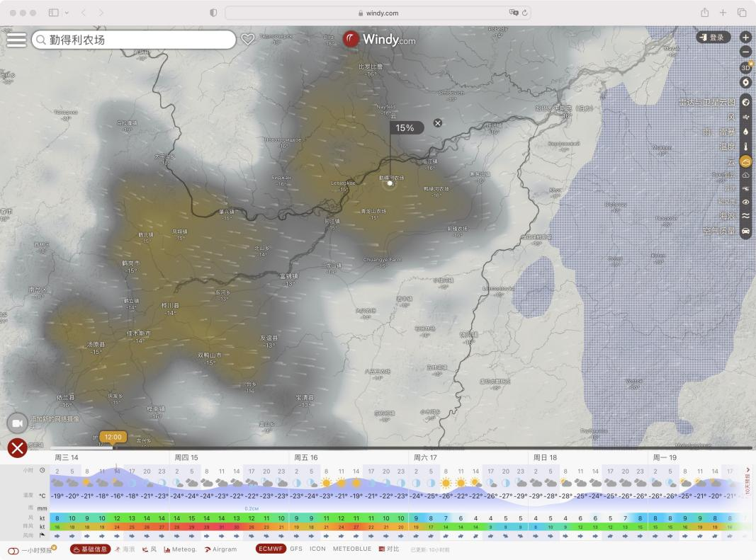
Task: Select the GFS forecast model
Action: 296,549
